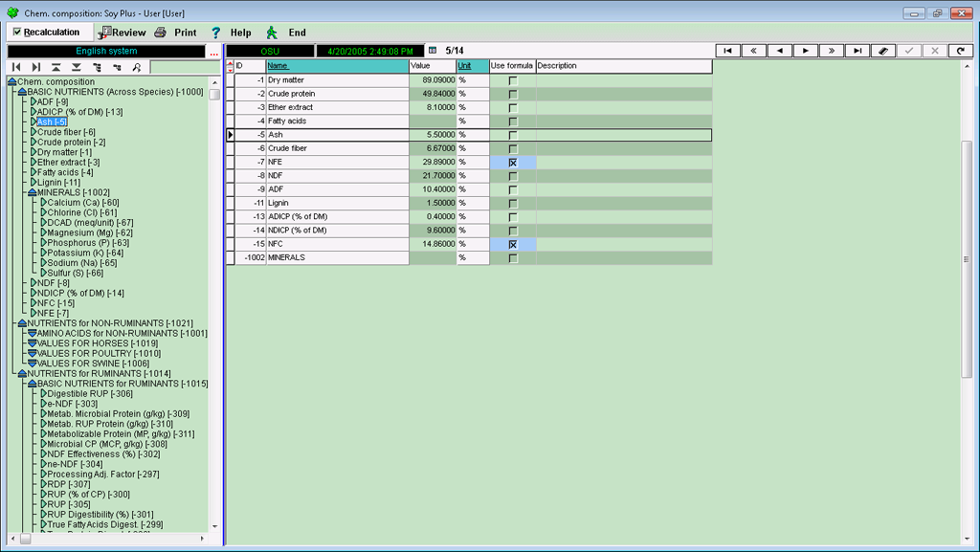Click the previous record arrow
980x552 pixels.
tap(781, 51)
